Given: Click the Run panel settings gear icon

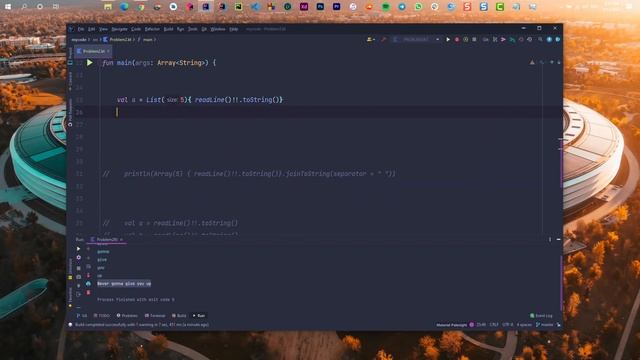Looking at the screenshot, I should (78, 258).
